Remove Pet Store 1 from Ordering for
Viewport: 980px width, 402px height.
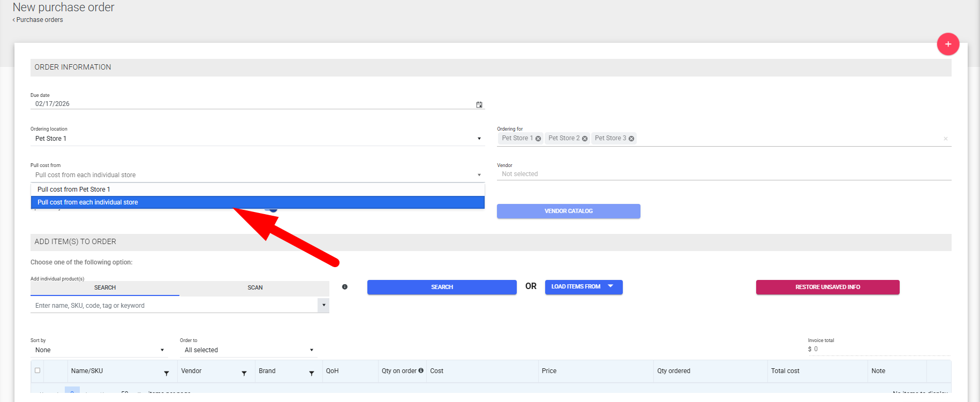click(x=538, y=139)
